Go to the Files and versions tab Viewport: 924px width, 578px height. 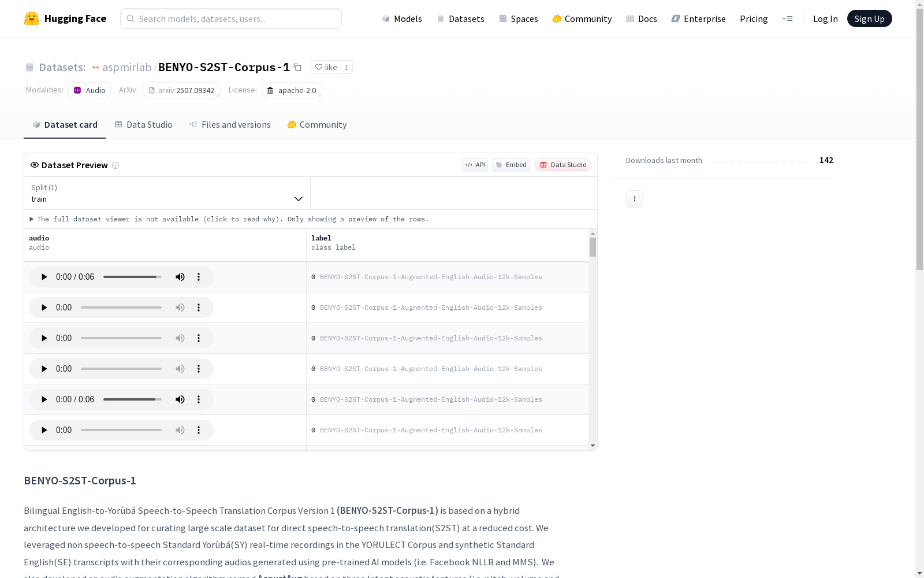(x=230, y=125)
